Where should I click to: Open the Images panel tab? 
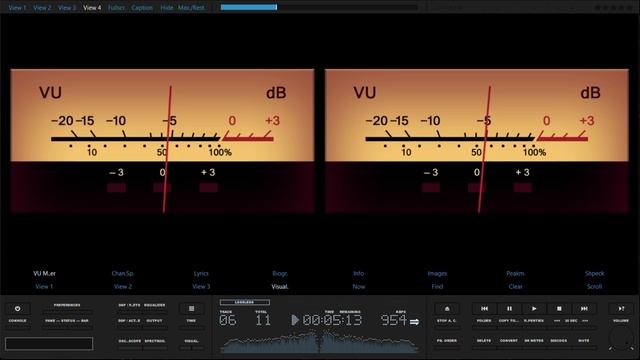coord(437,273)
